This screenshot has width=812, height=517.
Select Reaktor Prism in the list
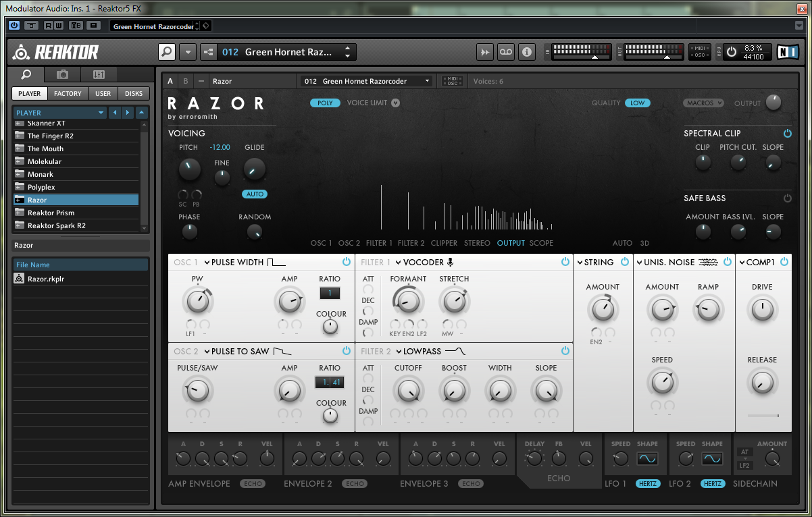click(x=76, y=213)
